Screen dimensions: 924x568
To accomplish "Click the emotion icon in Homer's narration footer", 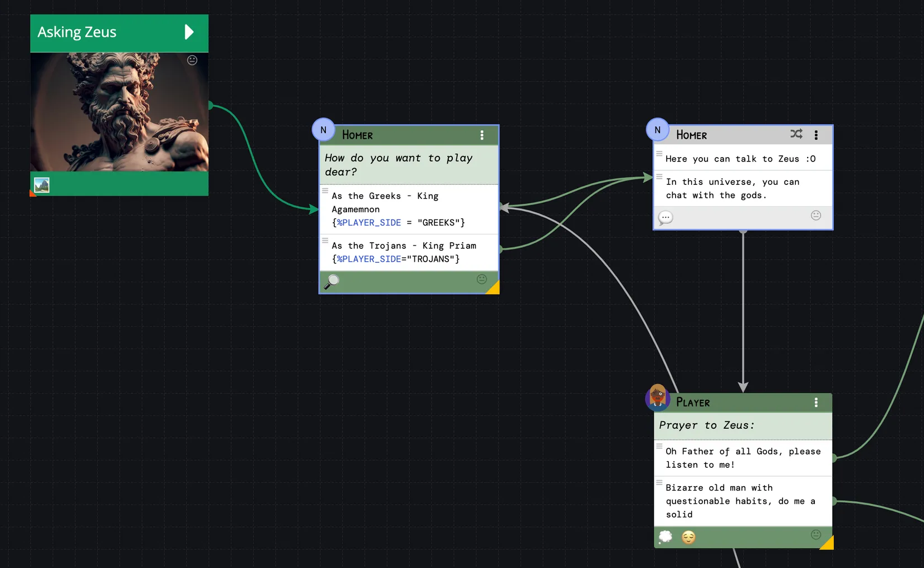I will pos(816,216).
